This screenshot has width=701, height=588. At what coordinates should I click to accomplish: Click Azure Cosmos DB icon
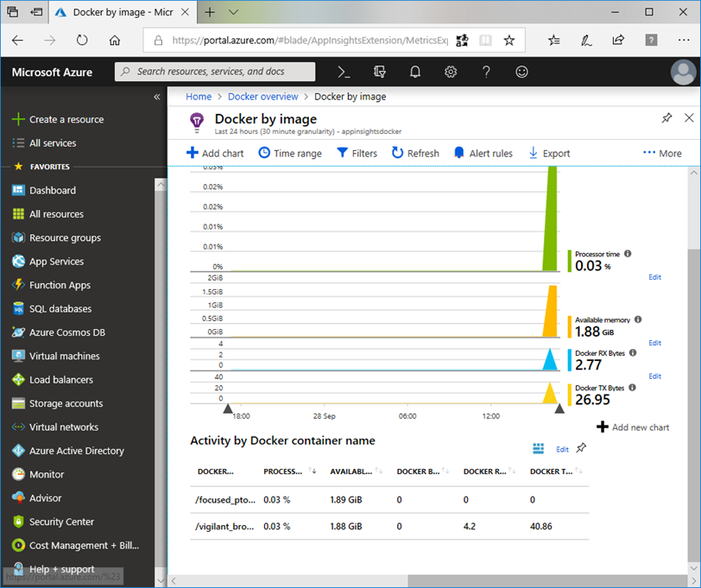[18, 332]
